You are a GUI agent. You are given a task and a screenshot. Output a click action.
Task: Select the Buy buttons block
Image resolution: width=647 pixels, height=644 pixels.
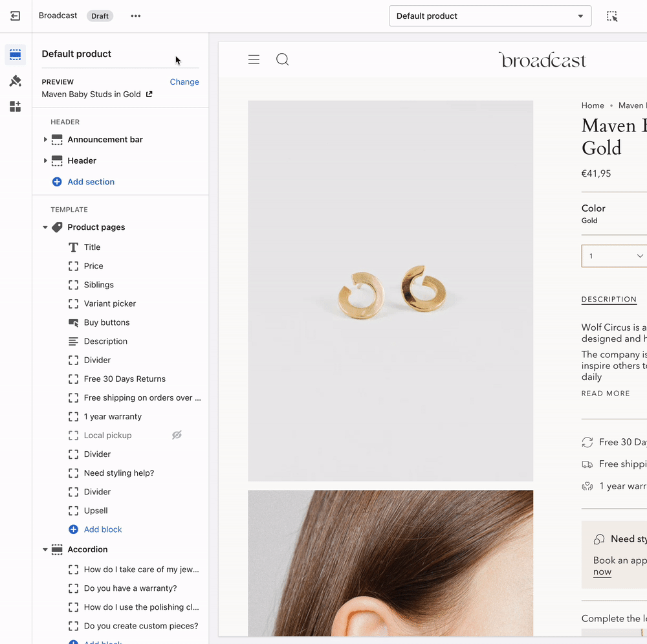tap(107, 322)
